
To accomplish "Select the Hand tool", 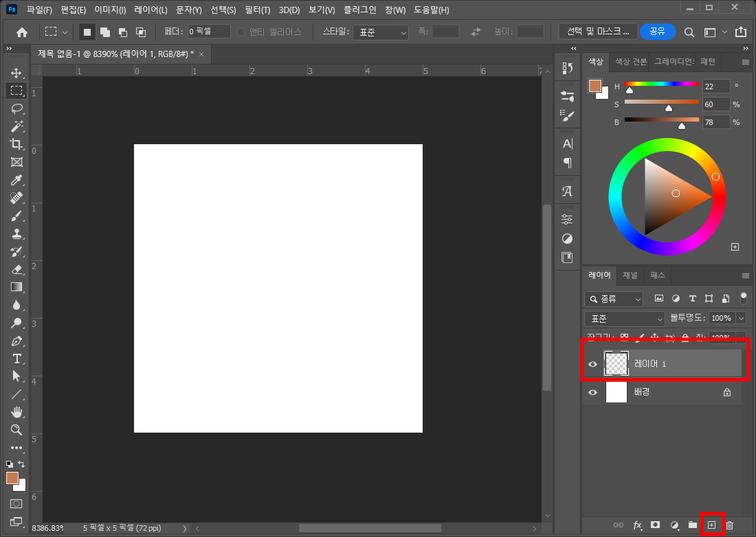I will point(16,412).
